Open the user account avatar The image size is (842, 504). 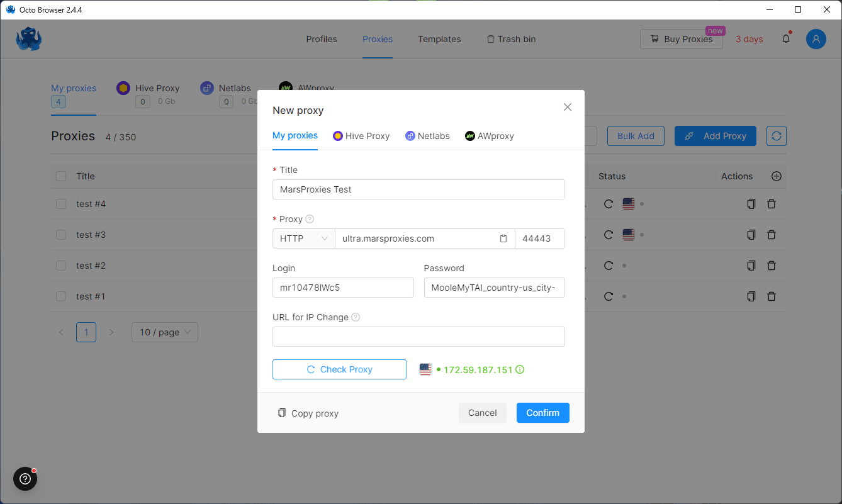pos(816,39)
